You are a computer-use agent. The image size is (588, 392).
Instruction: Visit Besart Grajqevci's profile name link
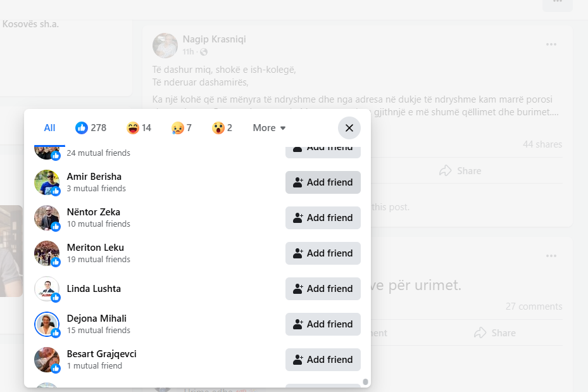pos(101,354)
